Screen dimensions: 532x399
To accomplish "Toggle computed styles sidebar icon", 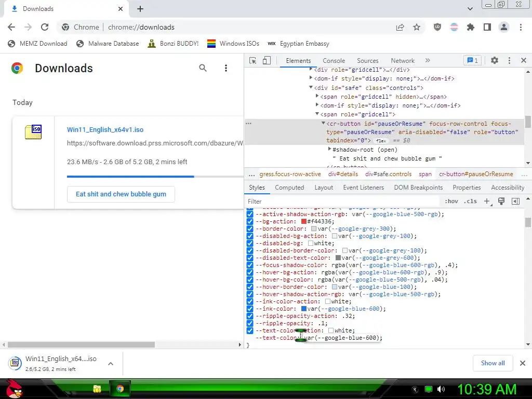I will tap(515, 201).
